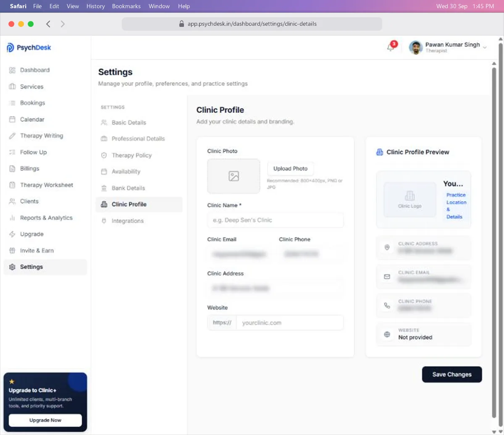Select the Clinic Profile settings tab
Screen dimensions: 504x435
click(x=139, y=204)
